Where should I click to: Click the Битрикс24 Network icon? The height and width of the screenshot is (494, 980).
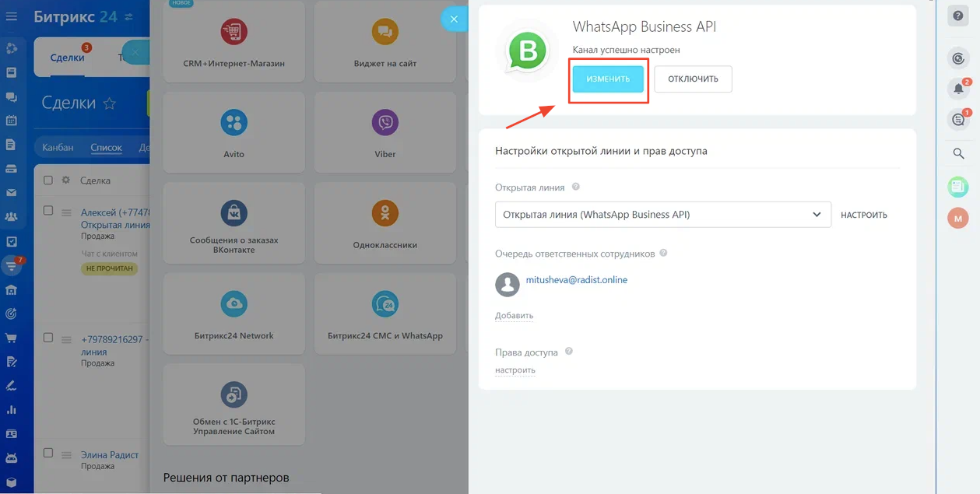point(234,304)
